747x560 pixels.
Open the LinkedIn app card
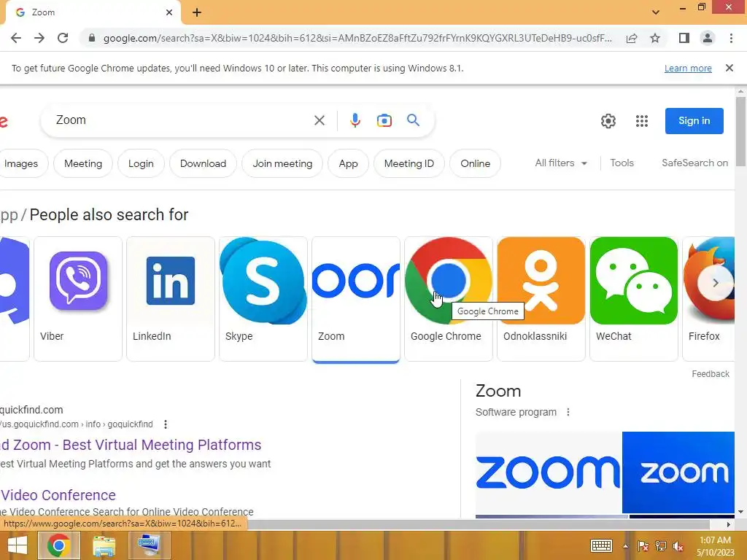click(171, 298)
